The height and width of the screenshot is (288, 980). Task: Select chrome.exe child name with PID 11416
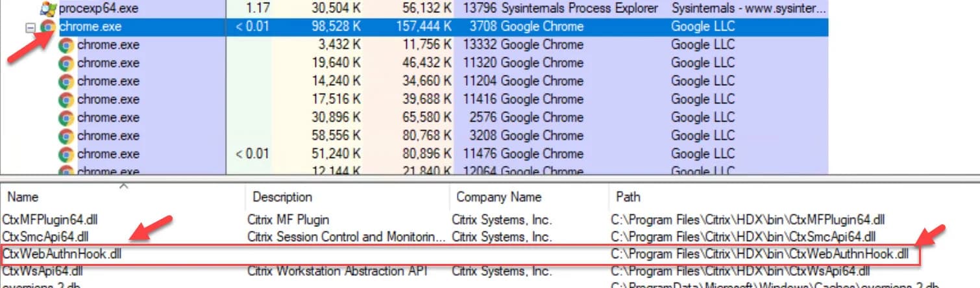coord(108,99)
